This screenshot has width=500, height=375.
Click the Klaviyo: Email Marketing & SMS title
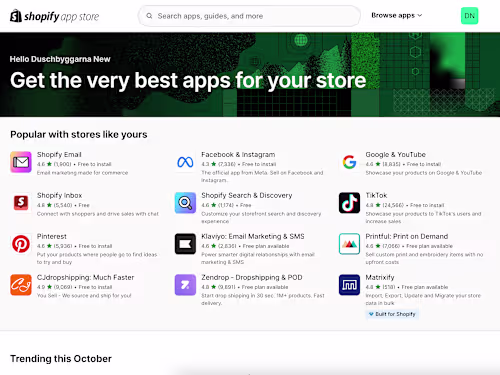click(253, 236)
